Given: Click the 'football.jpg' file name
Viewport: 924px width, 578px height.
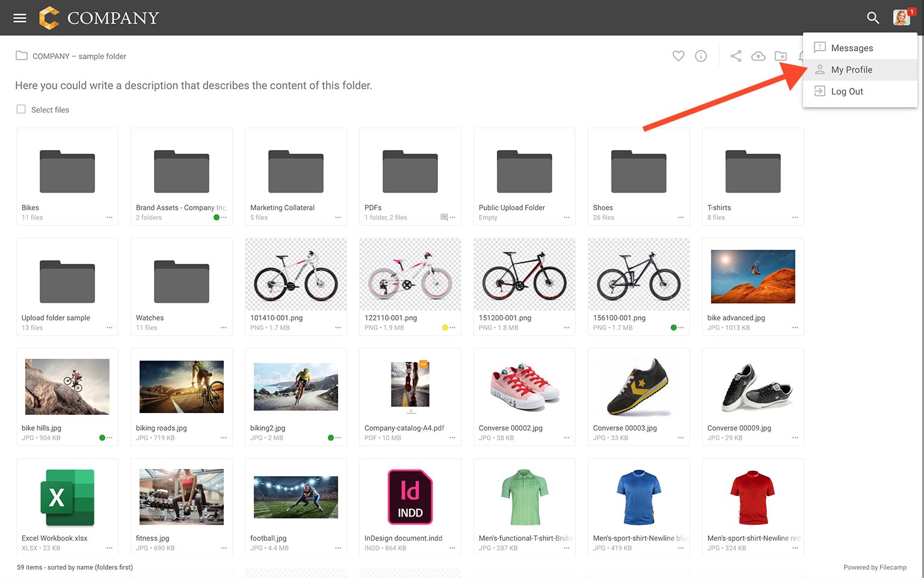Looking at the screenshot, I should [268, 538].
